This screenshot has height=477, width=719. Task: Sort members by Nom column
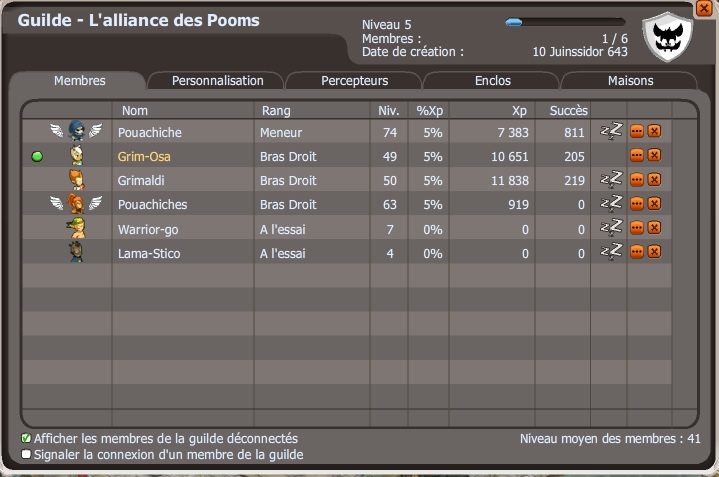(x=134, y=110)
